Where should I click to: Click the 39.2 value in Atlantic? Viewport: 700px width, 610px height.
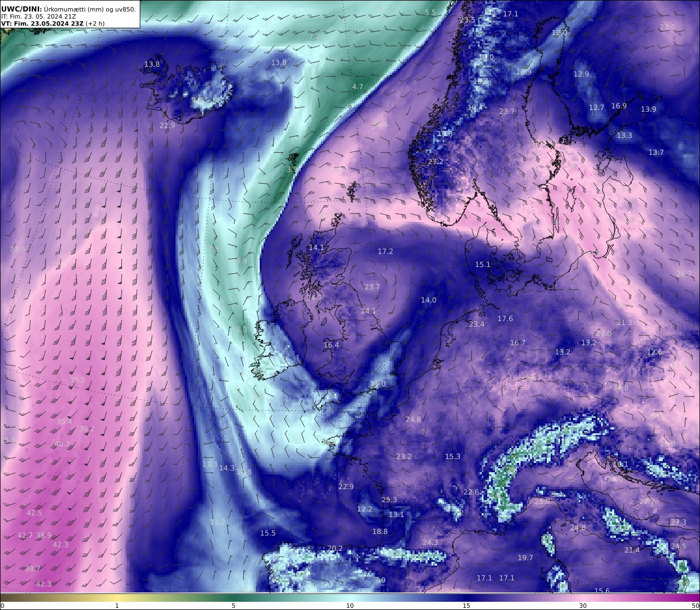coord(87,429)
